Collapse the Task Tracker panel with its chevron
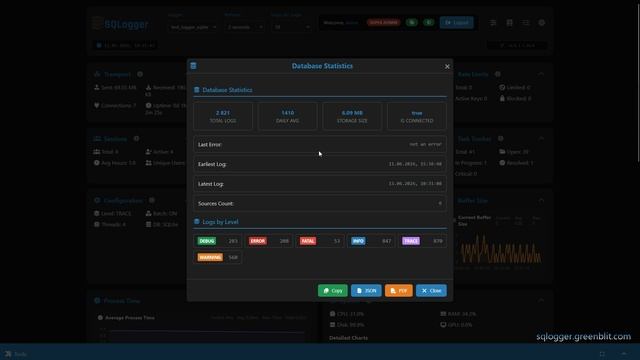This screenshot has height=360, width=640. click(x=541, y=139)
